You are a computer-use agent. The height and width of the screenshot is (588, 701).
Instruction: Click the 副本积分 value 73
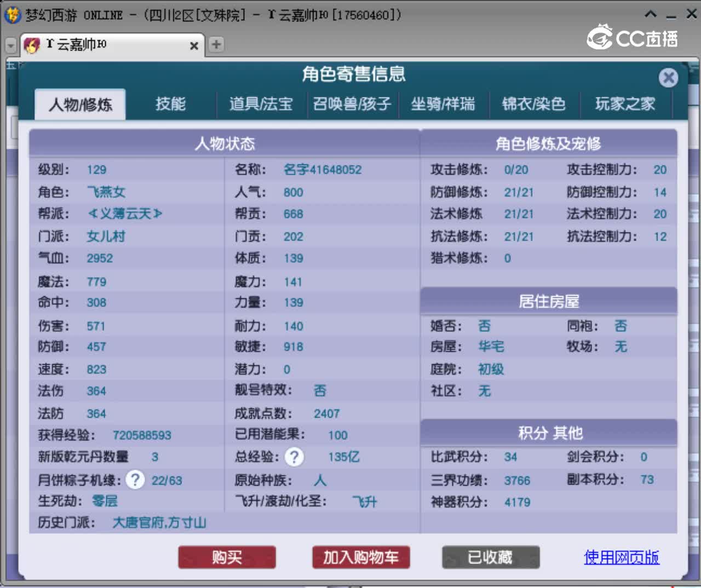[x=647, y=480]
